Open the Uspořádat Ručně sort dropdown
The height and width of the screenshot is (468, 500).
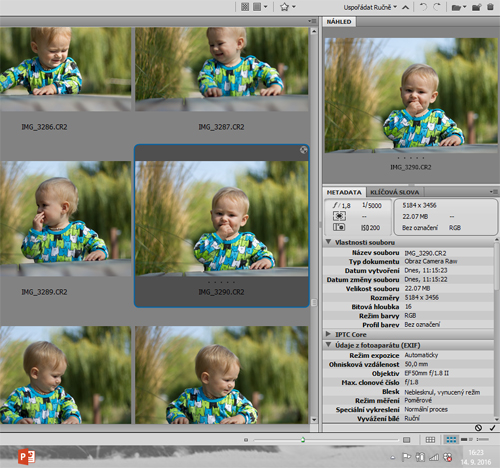[x=370, y=7]
